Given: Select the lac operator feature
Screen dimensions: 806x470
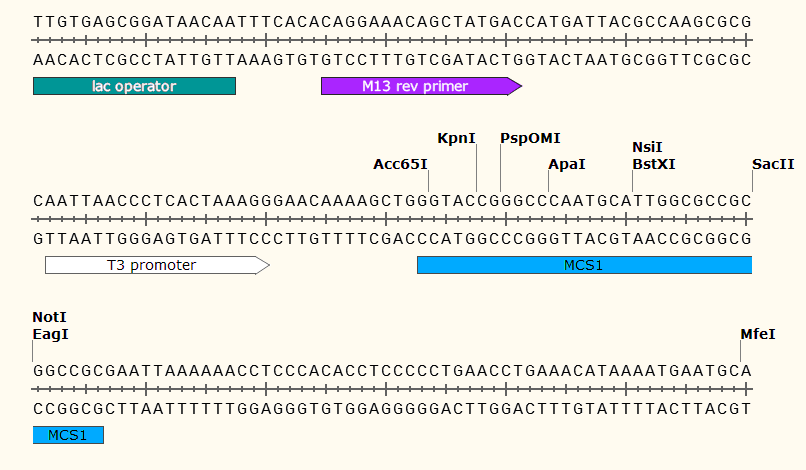Looking at the screenshot, I should 134,86.
